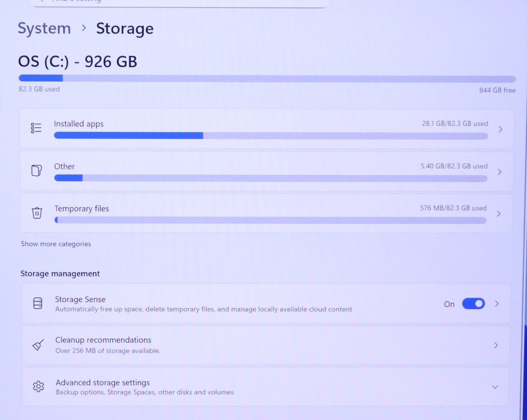The height and width of the screenshot is (420, 527).
Task: Click the Installed apps list icon
Action: click(x=36, y=128)
